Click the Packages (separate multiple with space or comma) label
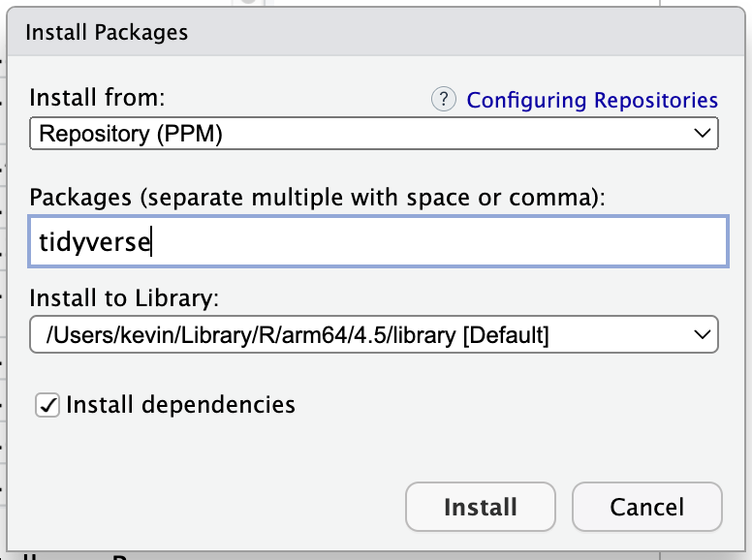752x560 pixels. click(318, 198)
